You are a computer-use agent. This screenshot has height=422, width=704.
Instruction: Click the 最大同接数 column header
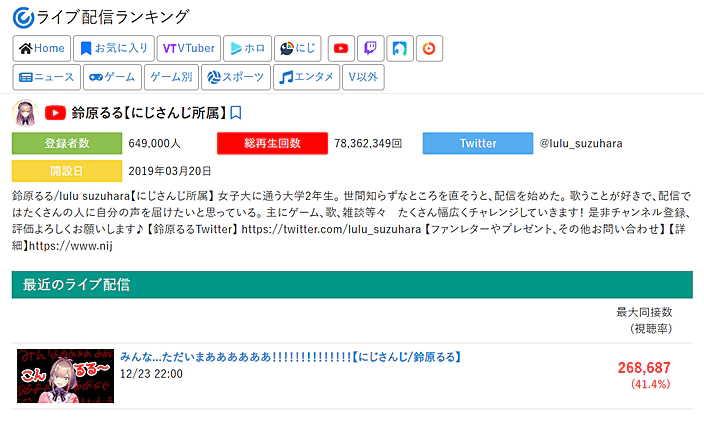tap(644, 320)
